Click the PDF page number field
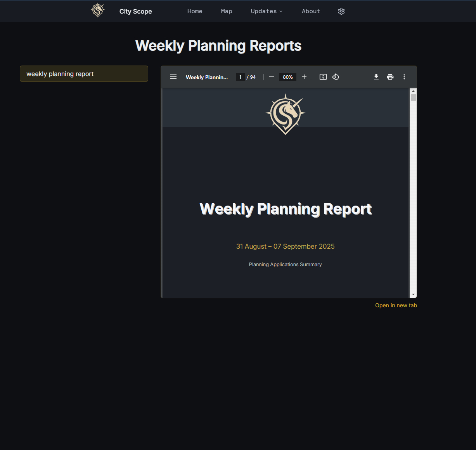 click(x=240, y=77)
